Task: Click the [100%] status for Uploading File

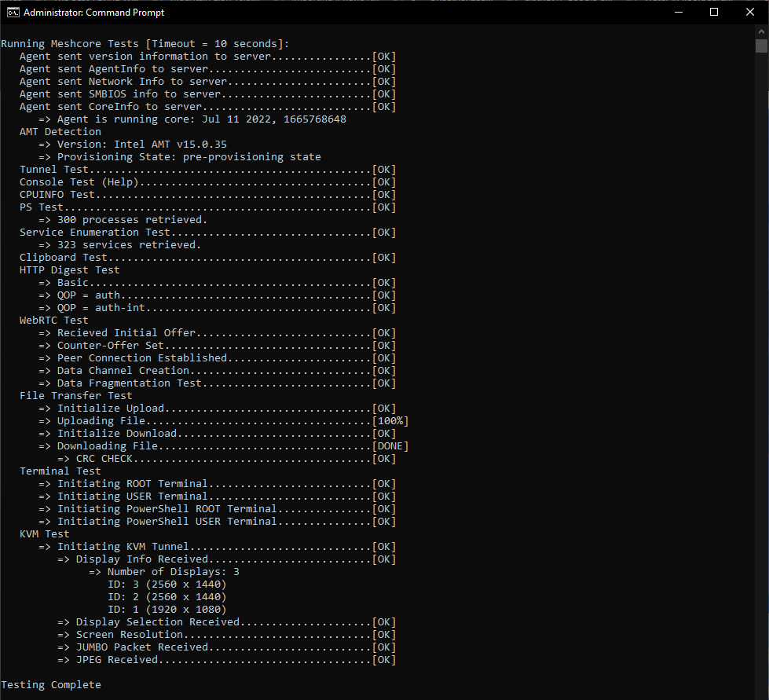Action: pyautogui.click(x=390, y=421)
